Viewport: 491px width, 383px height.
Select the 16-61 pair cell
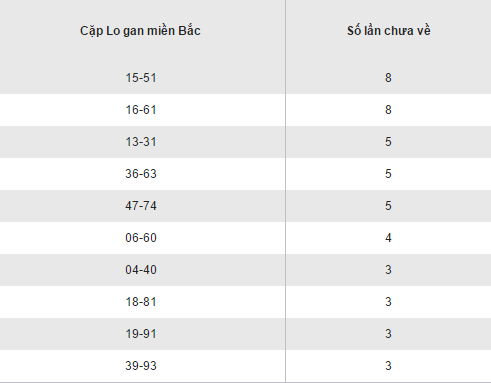point(141,110)
